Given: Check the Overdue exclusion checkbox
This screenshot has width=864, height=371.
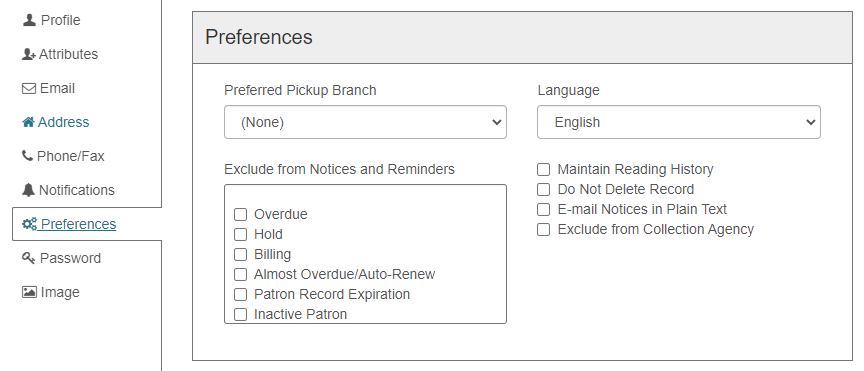Looking at the screenshot, I should pyautogui.click(x=240, y=214).
